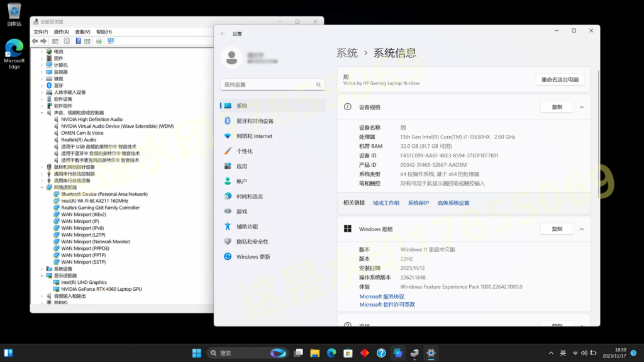Expand 蓝牙 node in Device Manager
The height and width of the screenshot is (362, 644).
pyautogui.click(x=42, y=86)
